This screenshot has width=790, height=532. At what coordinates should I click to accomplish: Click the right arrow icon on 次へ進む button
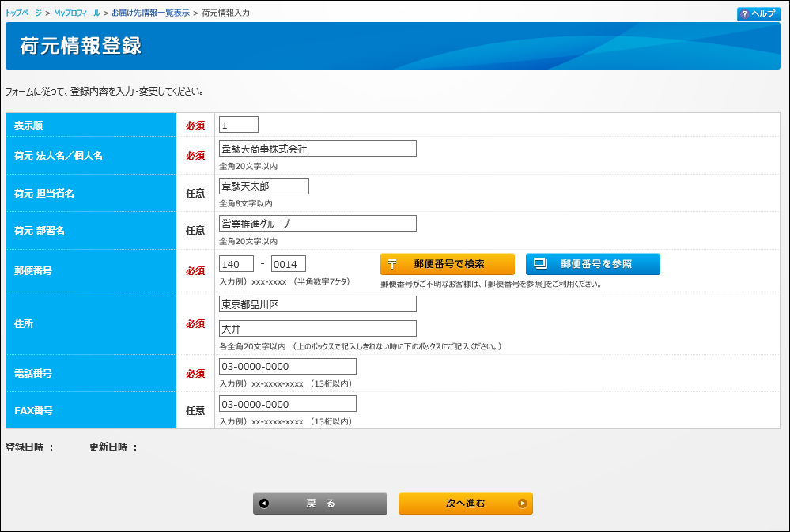pyautogui.click(x=522, y=504)
